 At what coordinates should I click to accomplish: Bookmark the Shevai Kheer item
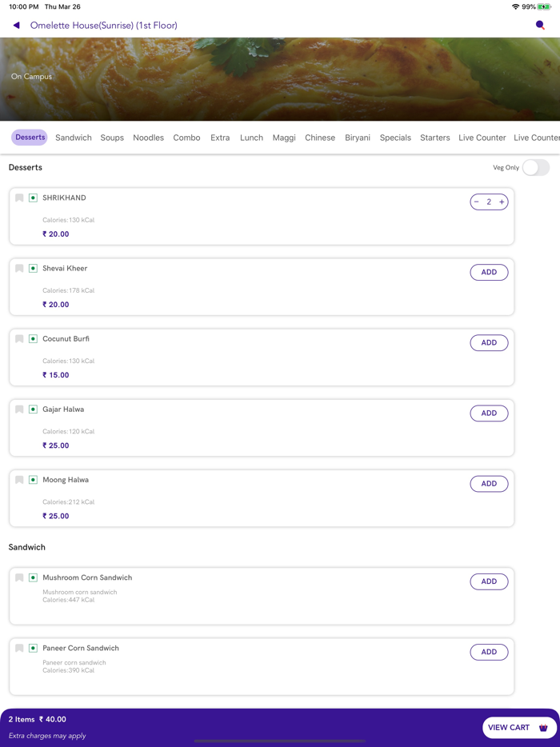pyautogui.click(x=19, y=268)
